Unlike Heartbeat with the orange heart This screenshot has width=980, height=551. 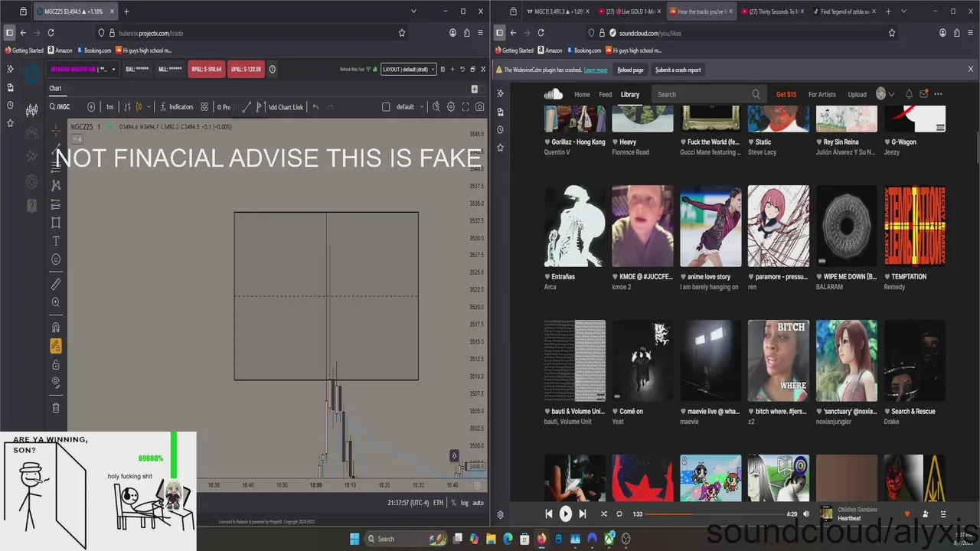pyautogui.click(x=908, y=514)
